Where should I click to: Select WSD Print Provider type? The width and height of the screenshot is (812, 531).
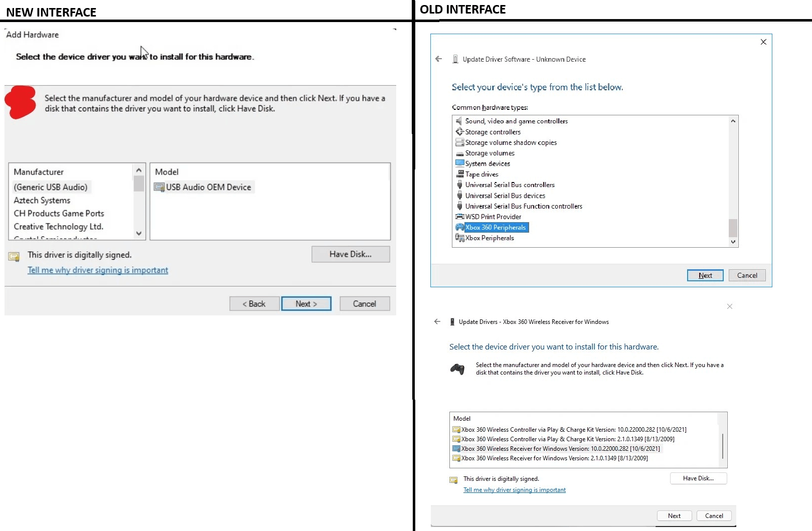click(493, 217)
